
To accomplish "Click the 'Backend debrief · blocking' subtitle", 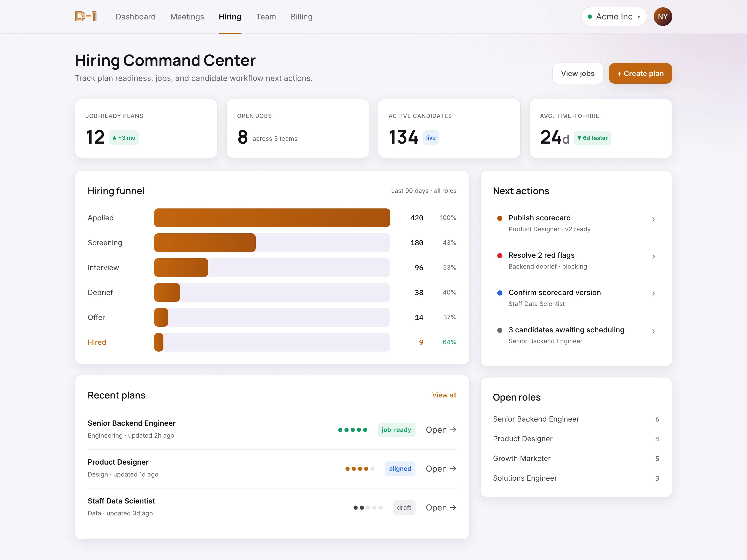I will click(x=548, y=266).
